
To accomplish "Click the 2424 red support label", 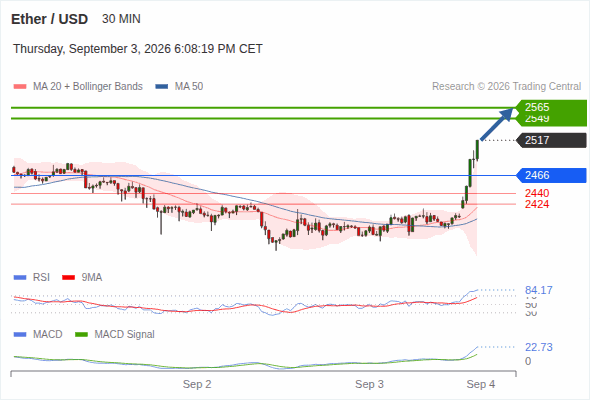I will [x=537, y=204].
